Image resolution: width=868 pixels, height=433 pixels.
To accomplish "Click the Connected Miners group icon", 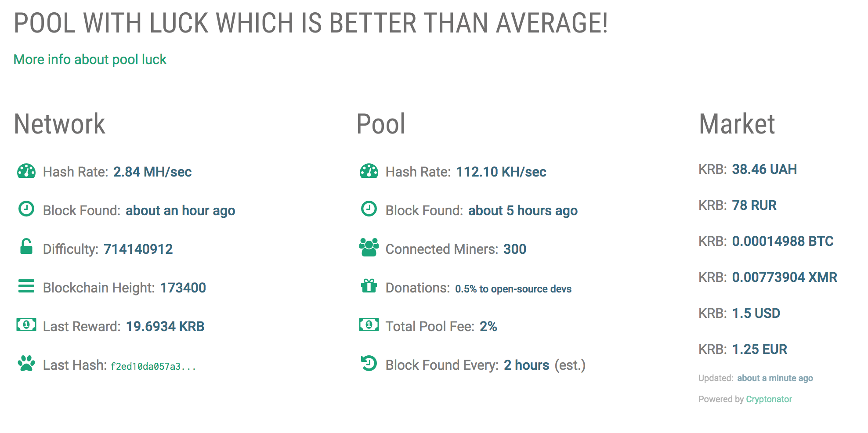I will [x=369, y=247].
